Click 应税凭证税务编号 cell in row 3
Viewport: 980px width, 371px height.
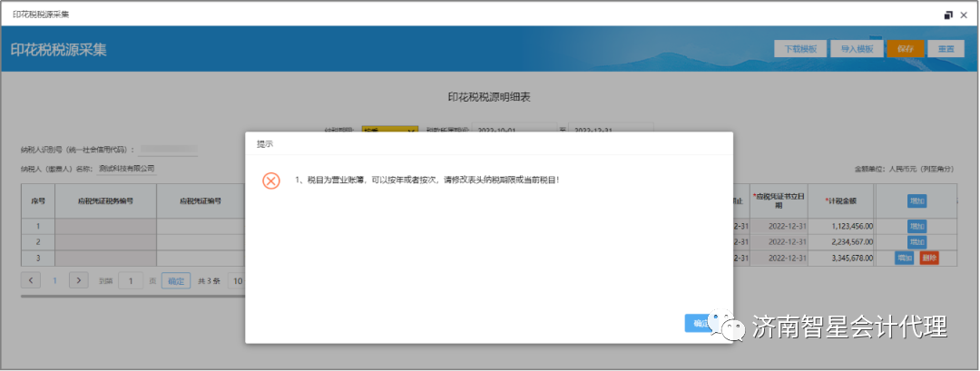[105, 258]
